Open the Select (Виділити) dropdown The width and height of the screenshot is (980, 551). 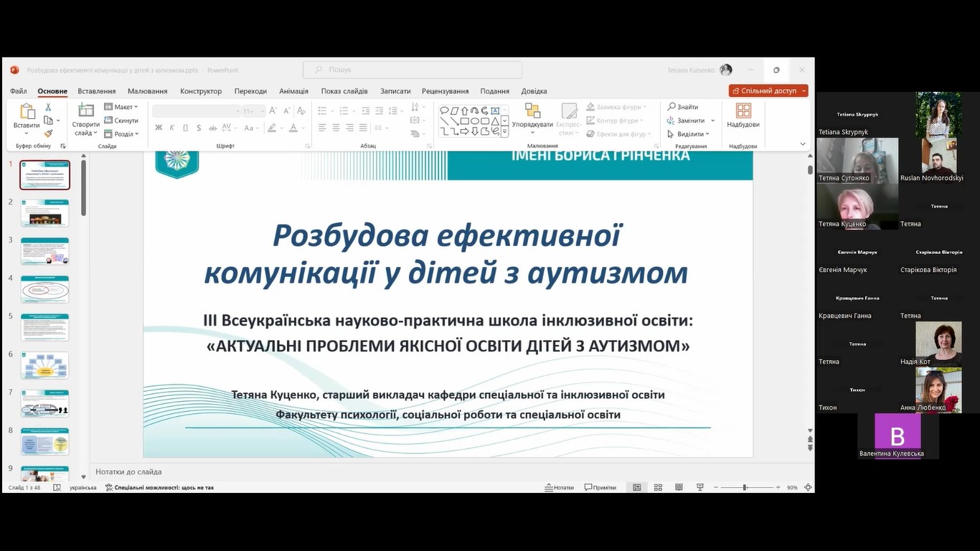pos(688,134)
